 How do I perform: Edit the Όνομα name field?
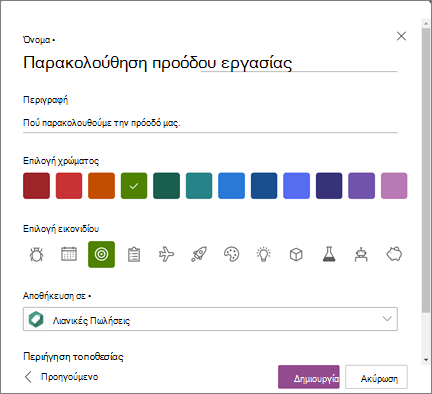point(210,63)
